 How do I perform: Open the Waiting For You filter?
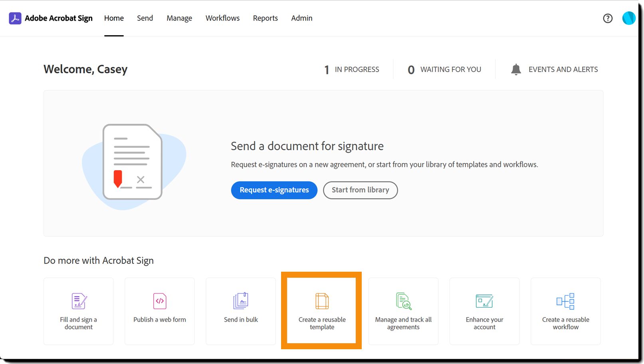[444, 70]
